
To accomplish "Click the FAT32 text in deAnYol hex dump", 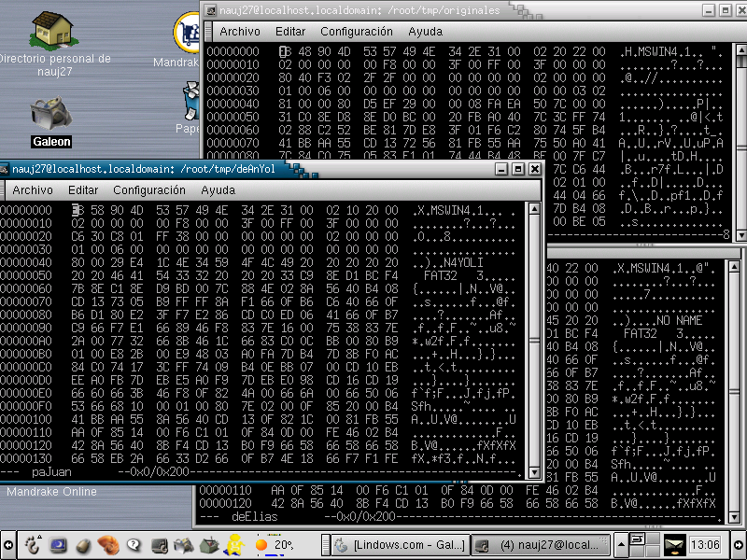I will [440, 275].
